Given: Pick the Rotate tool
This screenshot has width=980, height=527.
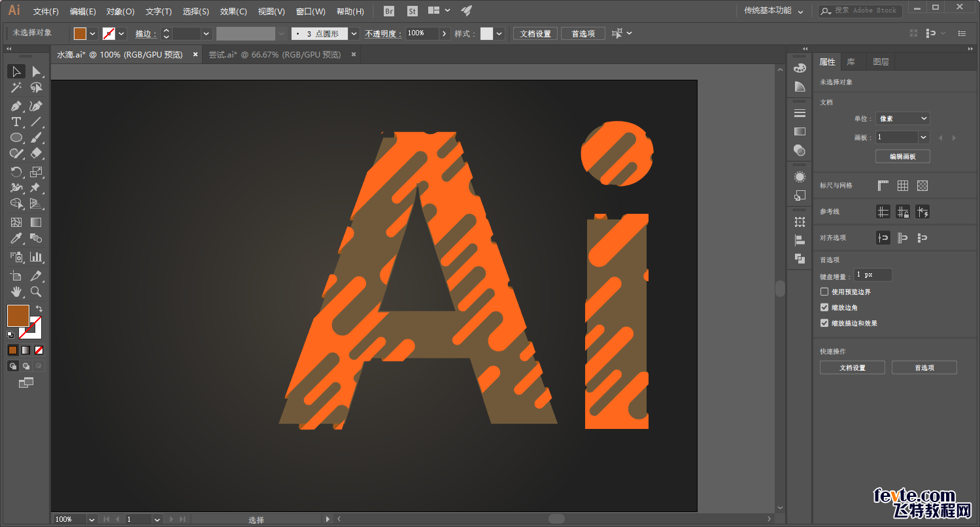Looking at the screenshot, I should click(16, 172).
